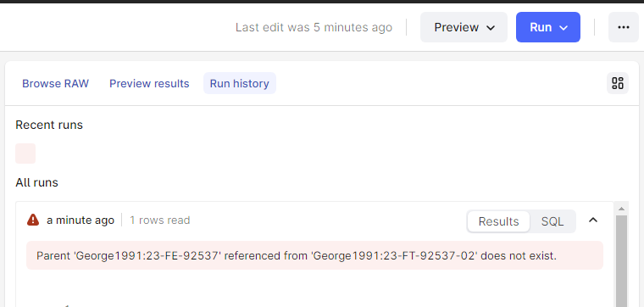
Task: Click the '1 rows read' label
Action: [x=160, y=220]
